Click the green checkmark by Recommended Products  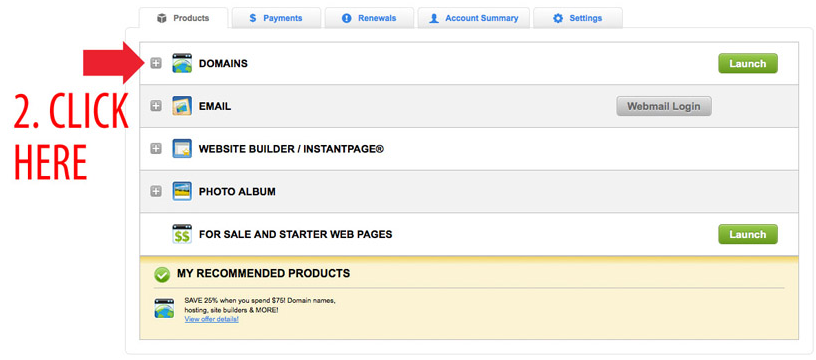162,274
